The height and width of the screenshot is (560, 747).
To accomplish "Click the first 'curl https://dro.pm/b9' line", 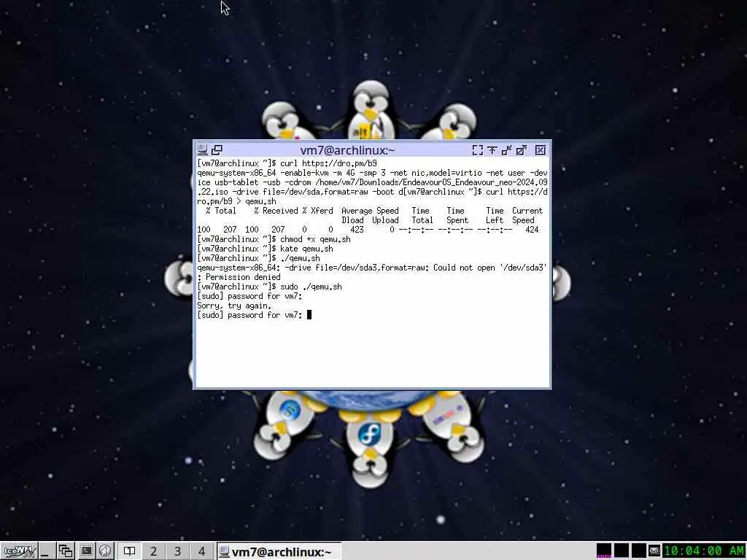I will [x=329, y=163].
